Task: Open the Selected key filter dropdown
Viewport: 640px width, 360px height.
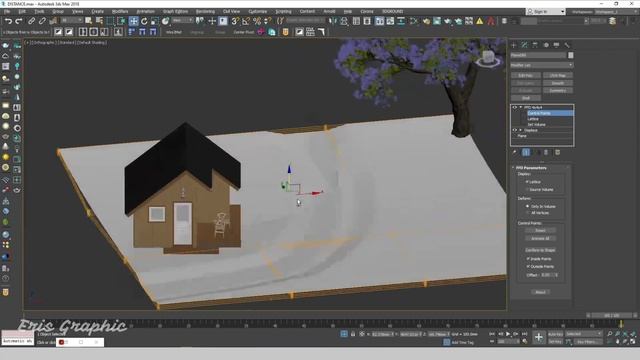Action: tap(583, 334)
